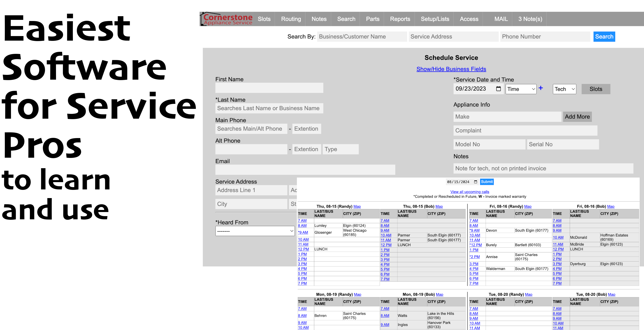Image resolution: width=644 pixels, height=330 pixels.
Task: Click the blue plus icon beside Time
Action: tap(540, 88)
